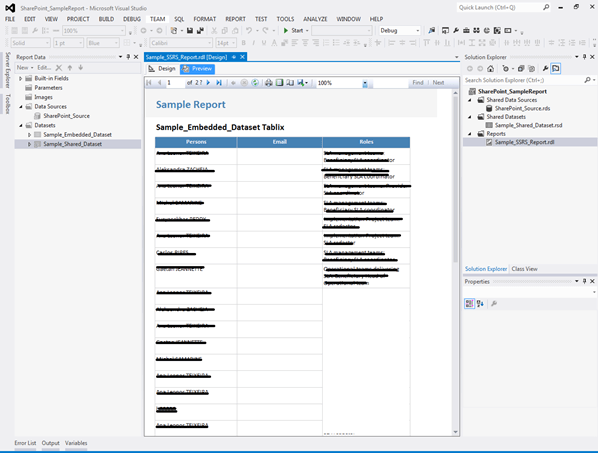Click the green Refresh report icon

click(x=255, y=82)
